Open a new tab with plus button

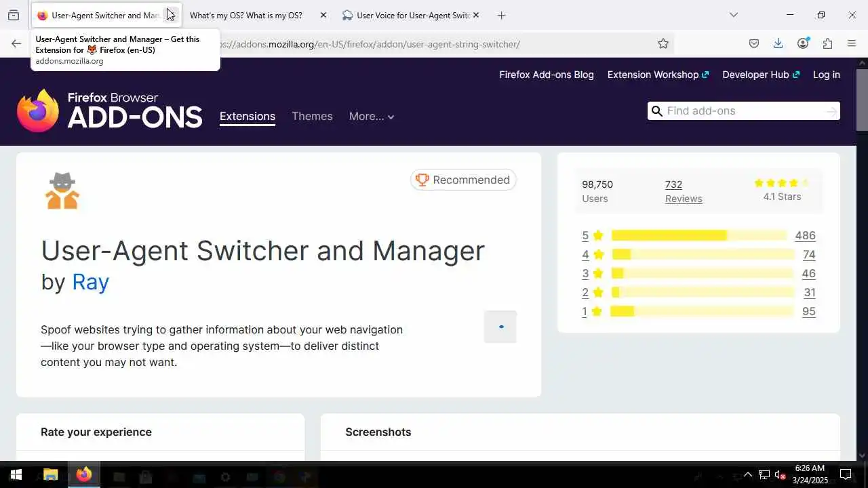[501, 15]
